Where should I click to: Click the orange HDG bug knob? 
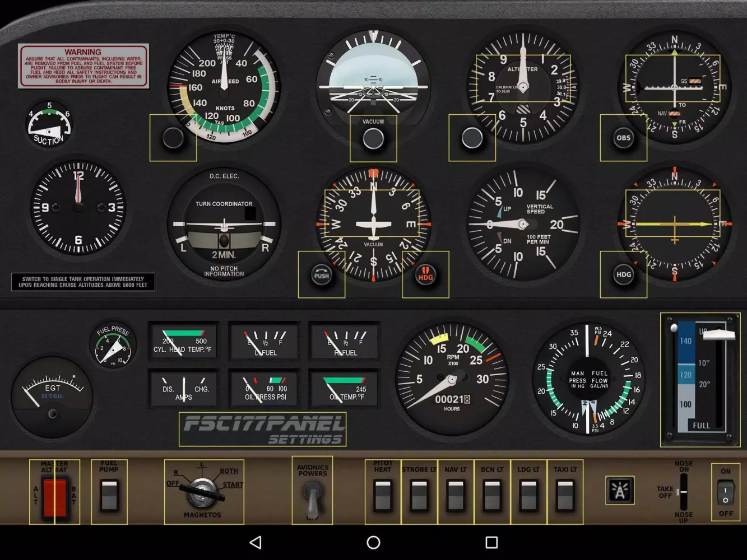tap(425, 274)
